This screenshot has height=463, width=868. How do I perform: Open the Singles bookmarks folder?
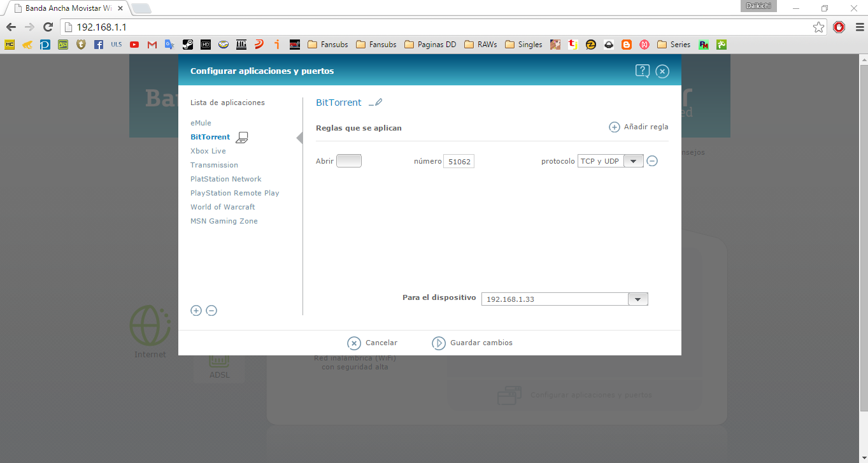click(523, 45)
